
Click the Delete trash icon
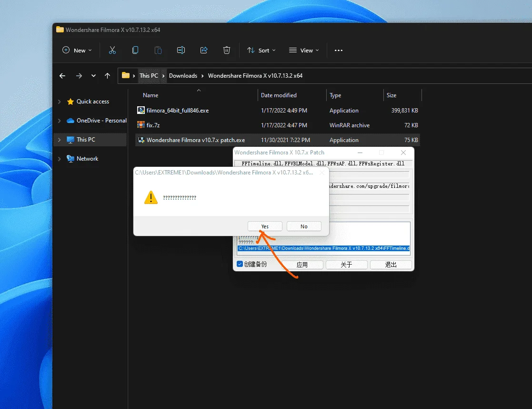point(227,50)
